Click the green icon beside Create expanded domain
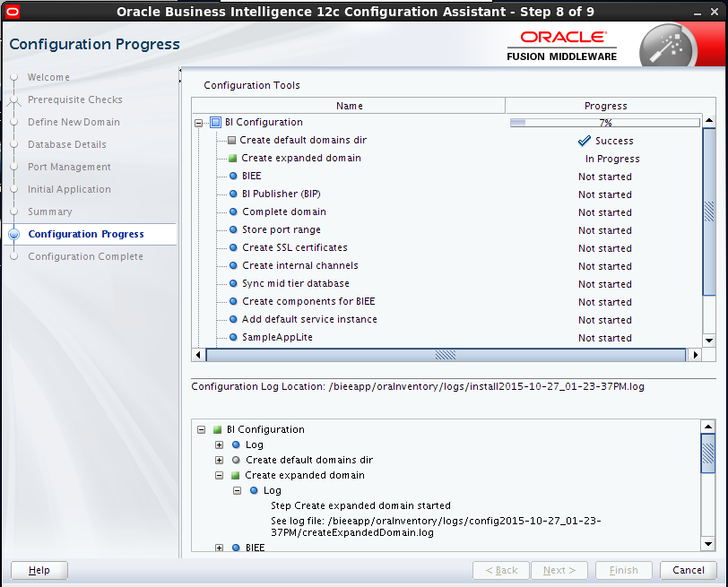728x587 pixels. click(232, 159)
